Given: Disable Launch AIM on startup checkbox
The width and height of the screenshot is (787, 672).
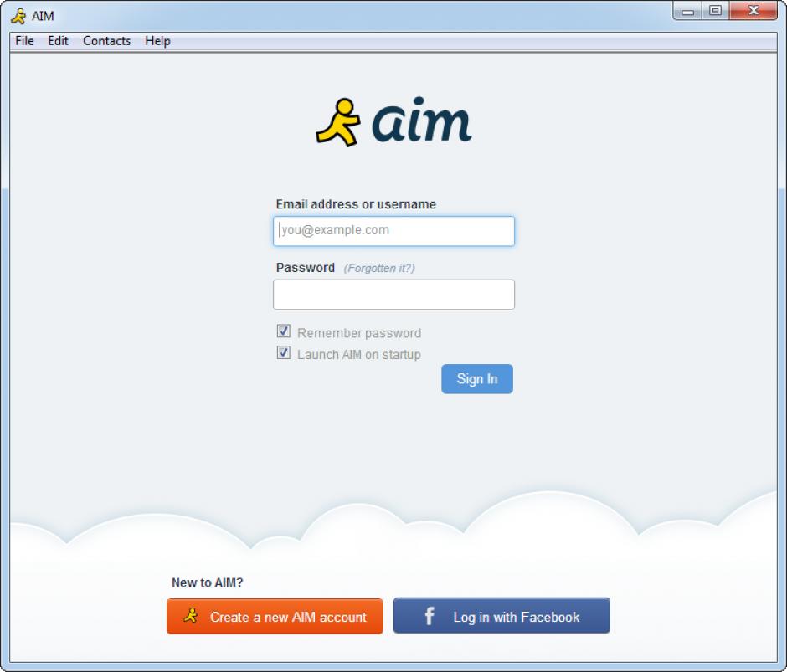Looking at the screenshot, I should [284, 353].
